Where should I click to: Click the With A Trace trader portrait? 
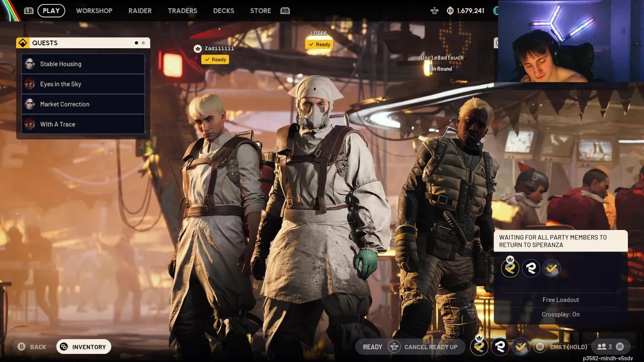click(x=30, y=124)
